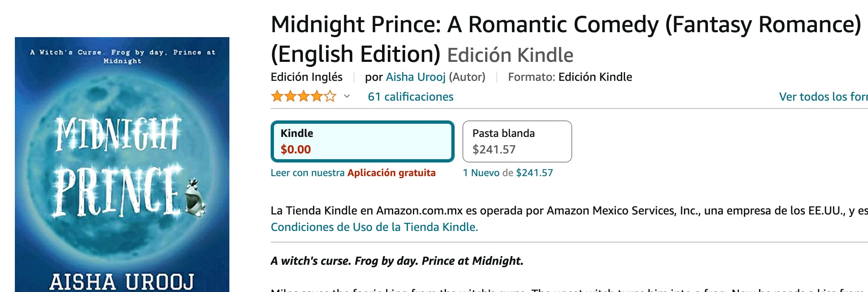Open author Aisha Urooj's page link

click(415, 77)
